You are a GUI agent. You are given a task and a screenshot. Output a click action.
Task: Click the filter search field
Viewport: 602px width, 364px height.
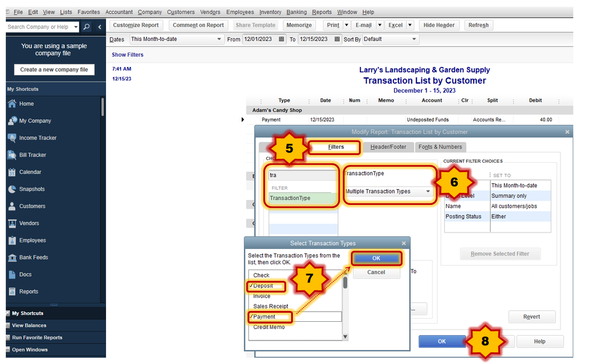(x=303, y=175)
